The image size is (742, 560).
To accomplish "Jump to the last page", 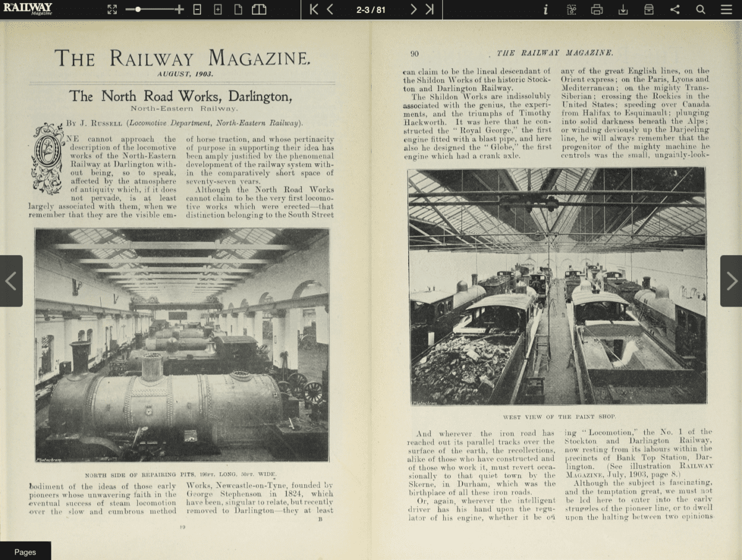I will coord(429,9).
